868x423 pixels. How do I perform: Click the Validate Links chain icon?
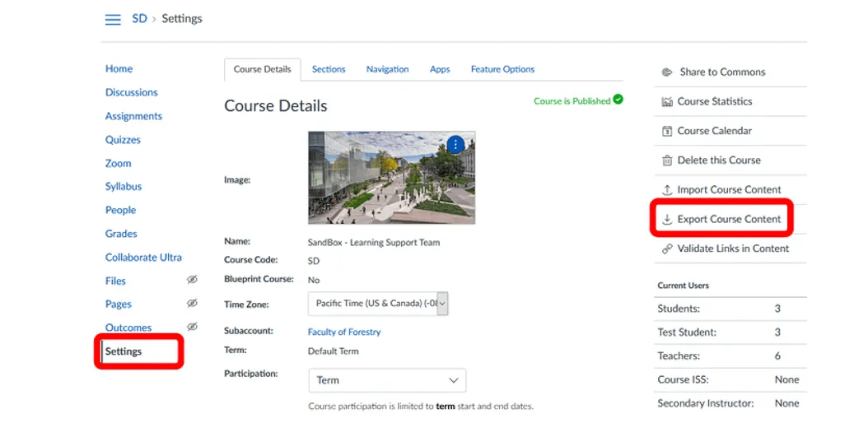tap(667, 249)
